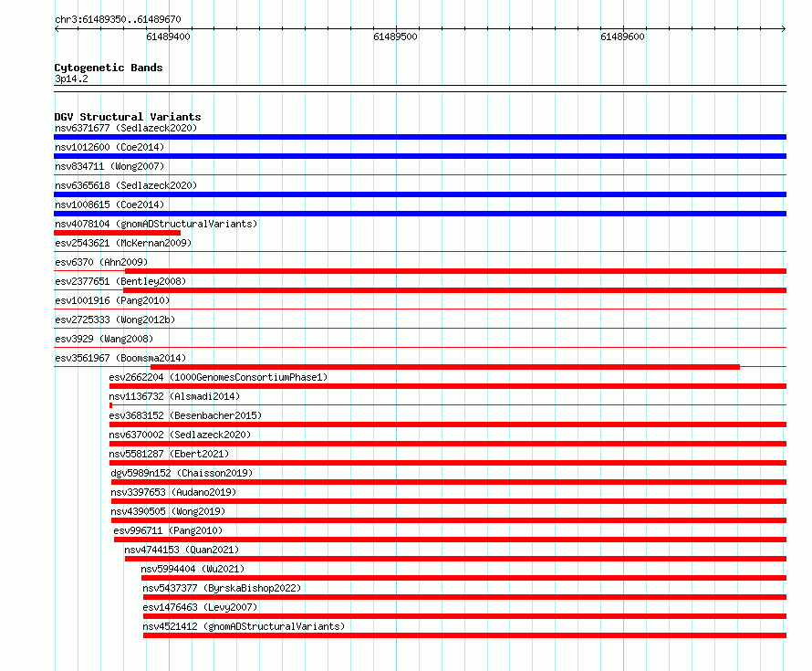Click esv3683152 (Besenbacher2015) label
Screen dimensions: 812x671
click(x=185, y=415)
